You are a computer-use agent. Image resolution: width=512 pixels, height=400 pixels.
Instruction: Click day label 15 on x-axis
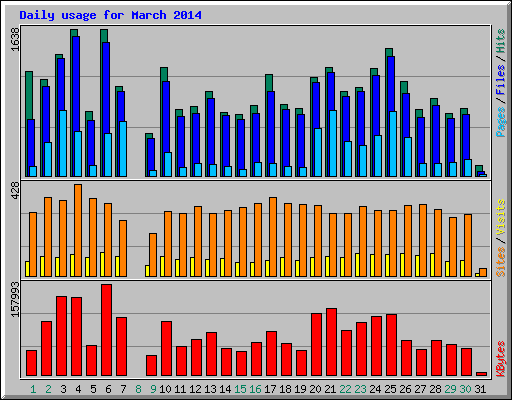tap(240, 389)
